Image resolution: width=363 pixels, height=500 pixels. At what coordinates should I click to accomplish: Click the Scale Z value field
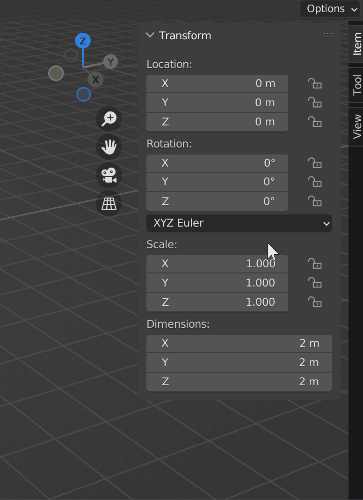pos(217,302)
